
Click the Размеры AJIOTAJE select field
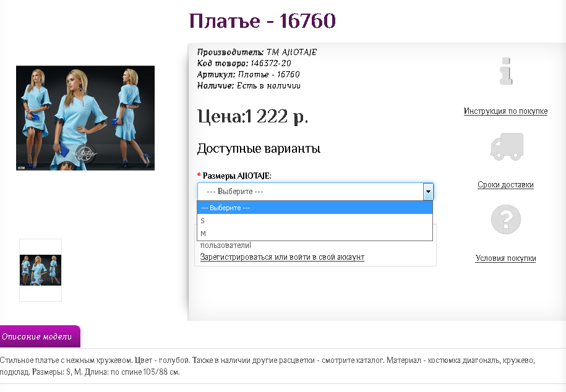click(315, 192)
